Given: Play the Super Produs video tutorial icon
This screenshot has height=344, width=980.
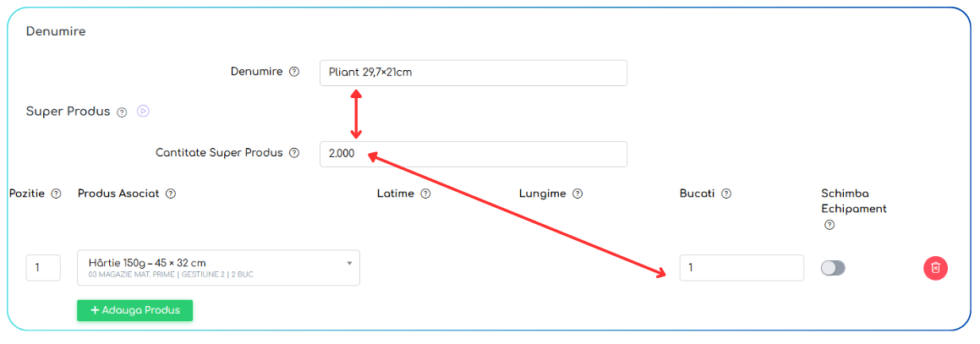Looking at the screenshot, I should [x=143, y=111].
